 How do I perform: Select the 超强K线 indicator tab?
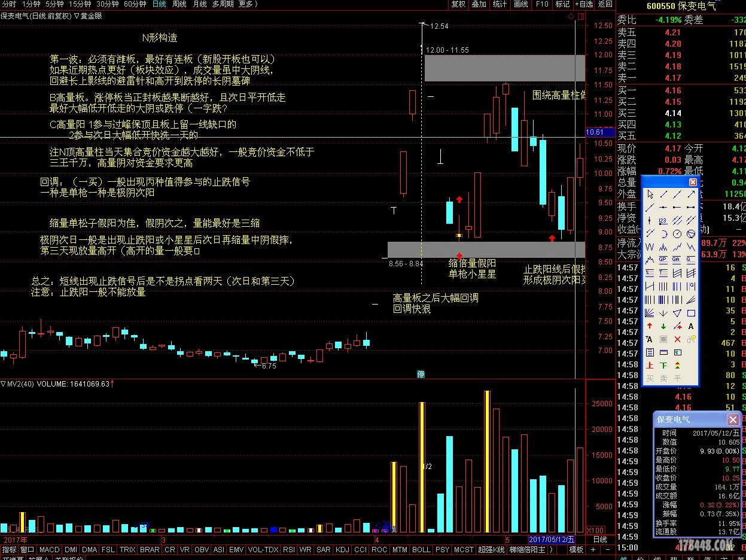[491, 549]
